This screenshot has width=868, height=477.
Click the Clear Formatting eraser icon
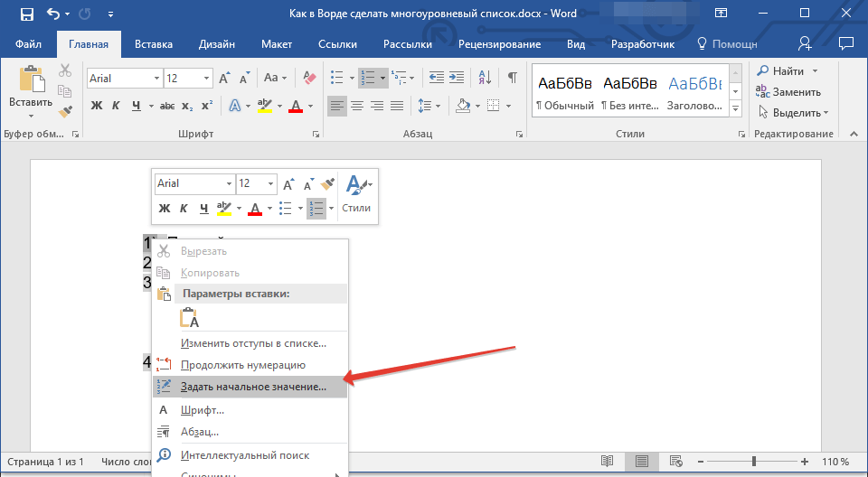(x=310, y=79)
